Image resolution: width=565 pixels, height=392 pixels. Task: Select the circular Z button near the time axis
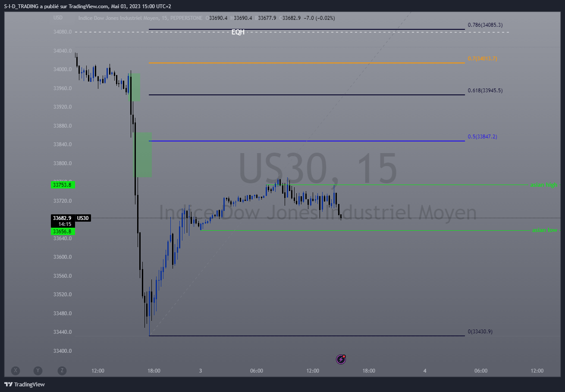(x=62, y=370)
